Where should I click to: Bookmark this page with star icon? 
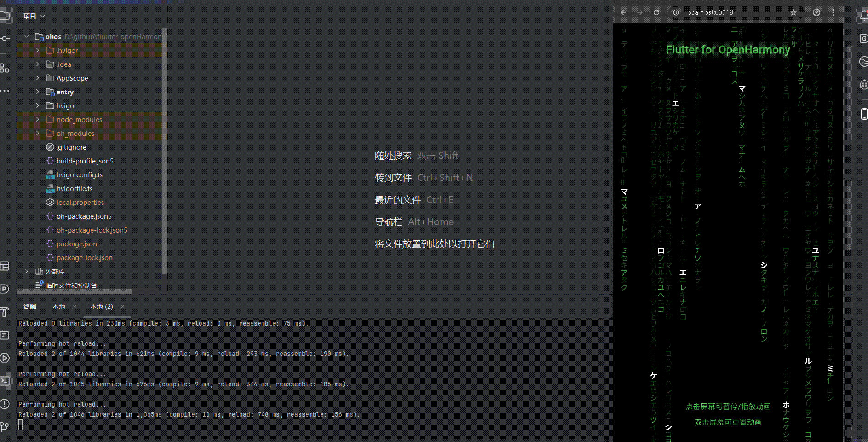[793, 12]
